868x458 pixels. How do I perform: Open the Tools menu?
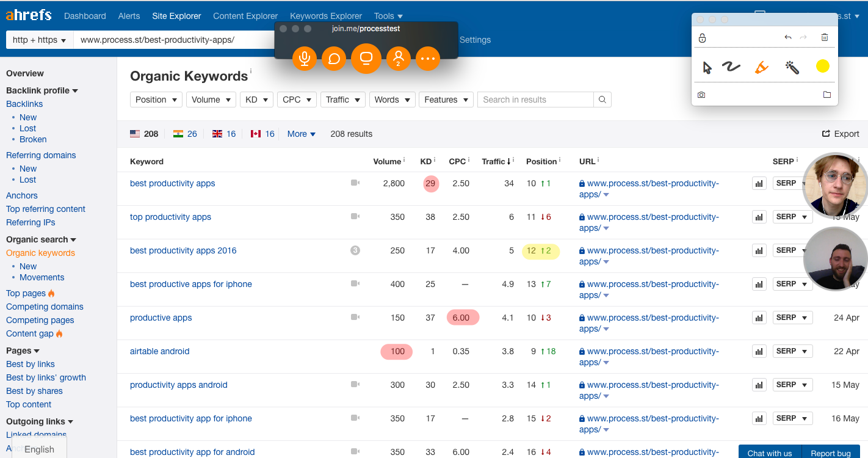coord(388,16)
